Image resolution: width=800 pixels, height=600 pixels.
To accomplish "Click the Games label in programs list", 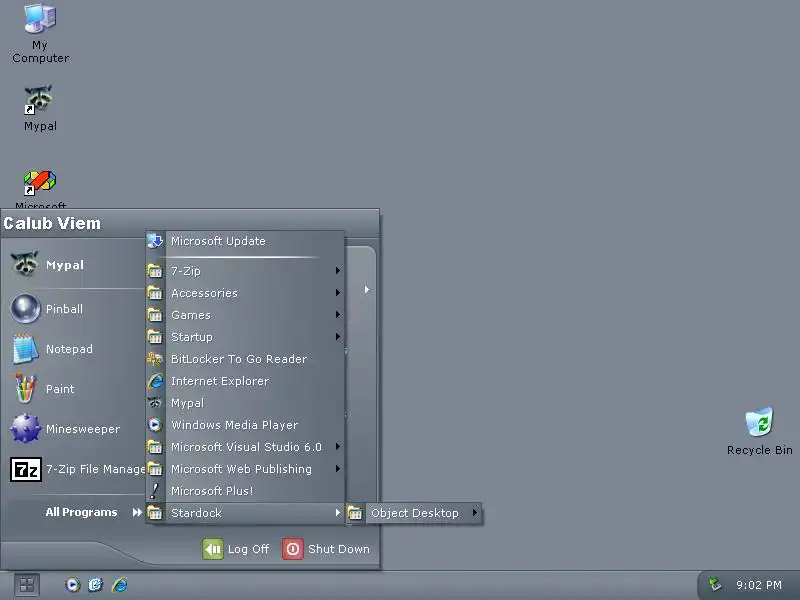I will 191,315.
